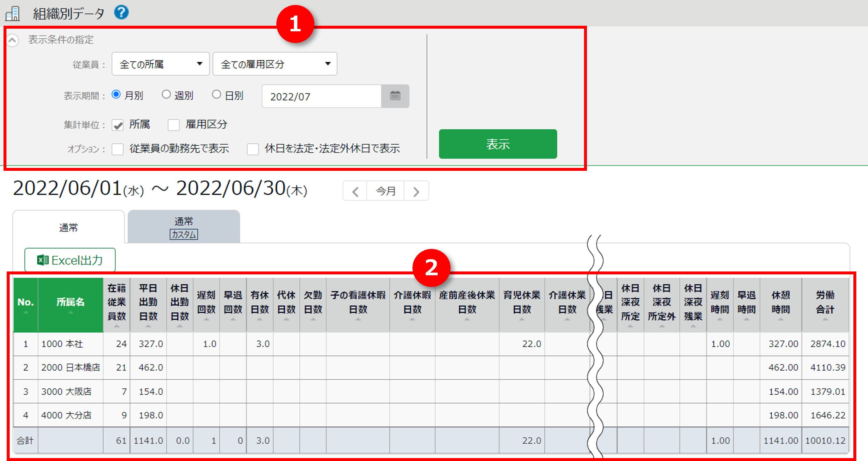Click the 1379.01 labor total cell
The image size is (868, 461).
click(x=825, y=391)
